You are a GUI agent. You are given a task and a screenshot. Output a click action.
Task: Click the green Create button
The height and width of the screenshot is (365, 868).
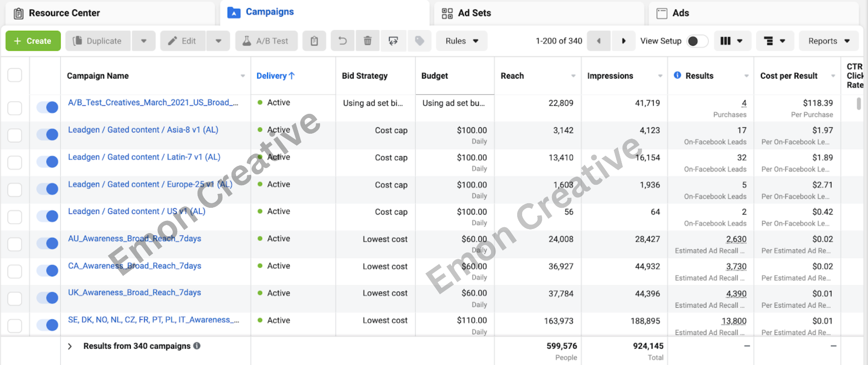[x=33, y=41]
